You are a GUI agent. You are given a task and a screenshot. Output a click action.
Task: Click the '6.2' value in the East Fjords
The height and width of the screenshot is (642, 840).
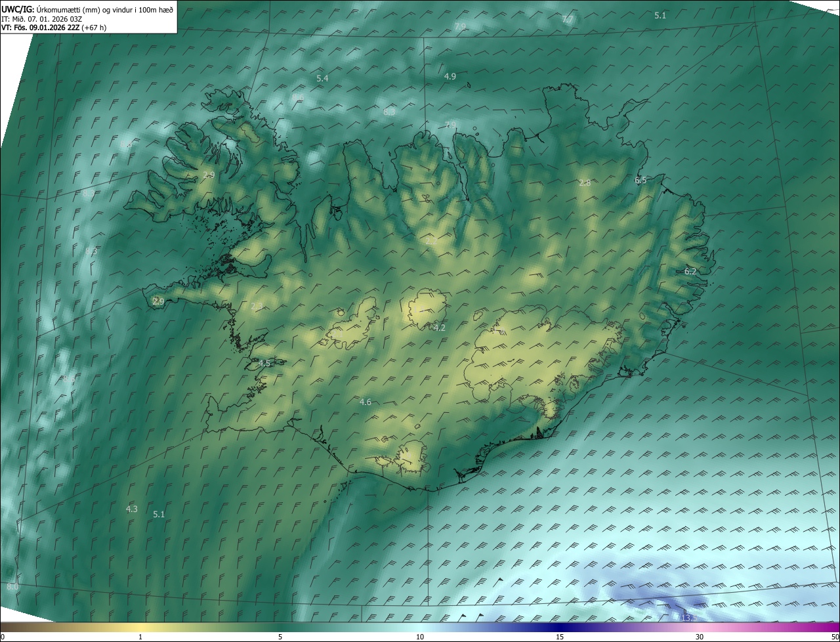click(x=690, y=271)
